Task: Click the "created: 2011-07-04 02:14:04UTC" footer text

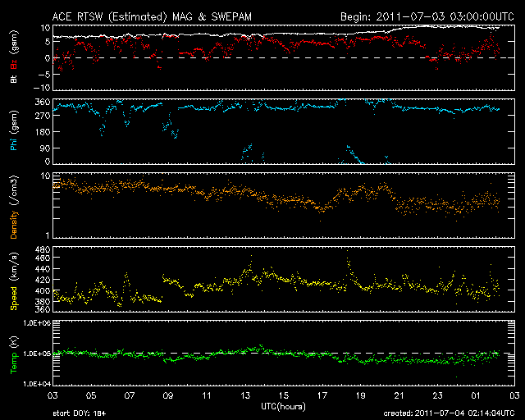Action: [x=449, y=413]
